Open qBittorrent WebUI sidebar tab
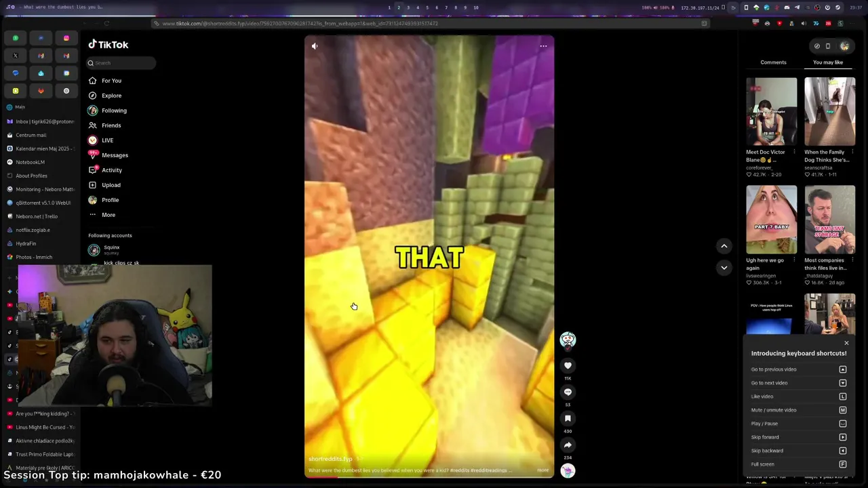 [41, 203]
